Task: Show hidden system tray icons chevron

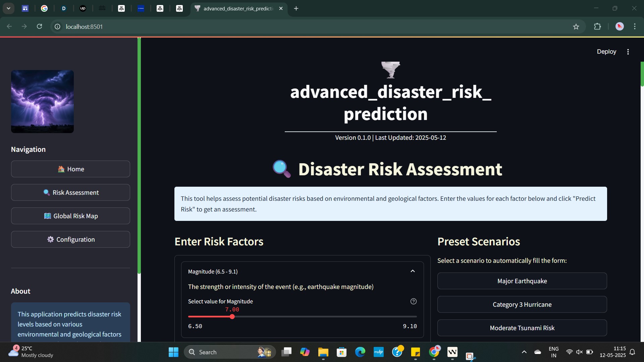Action: coord(524,352)
